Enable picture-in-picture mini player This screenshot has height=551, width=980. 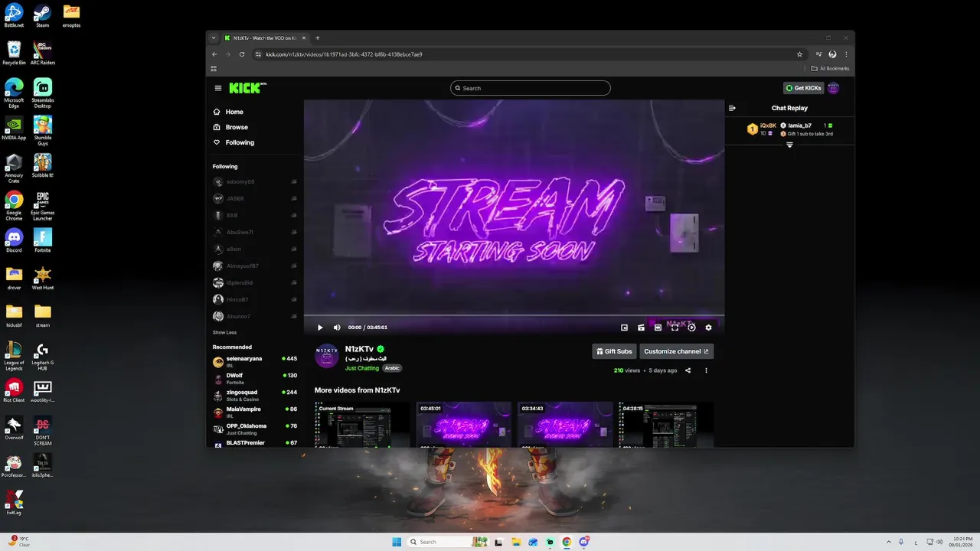(624, 328)
